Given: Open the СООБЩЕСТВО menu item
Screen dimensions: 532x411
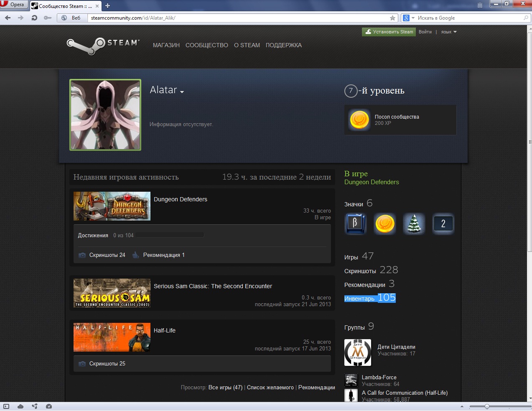Looking at the screenshot, I should click(207, 45).
